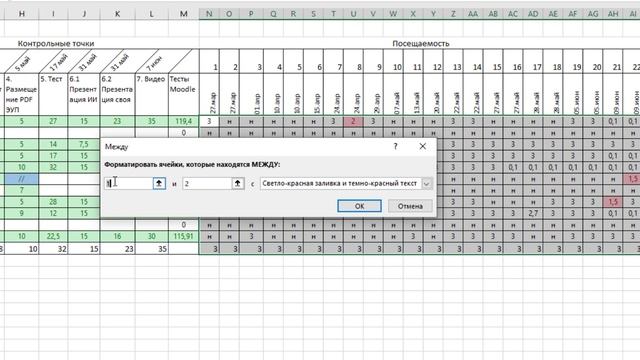The width and height of the screenshot is (640, 360).
Task: Select column J header
Action: (x=84, y=14)
